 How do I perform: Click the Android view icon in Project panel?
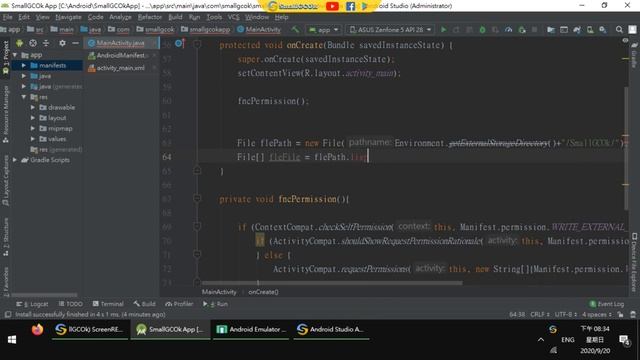pyautogui.click(x=20, y=43)
